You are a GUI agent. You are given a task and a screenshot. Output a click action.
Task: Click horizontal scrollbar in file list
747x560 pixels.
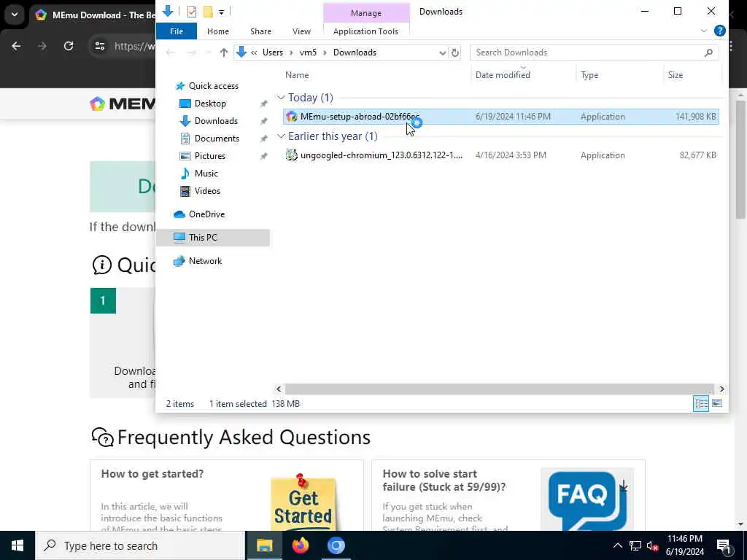pyautogui.click(x=499, y=389)
